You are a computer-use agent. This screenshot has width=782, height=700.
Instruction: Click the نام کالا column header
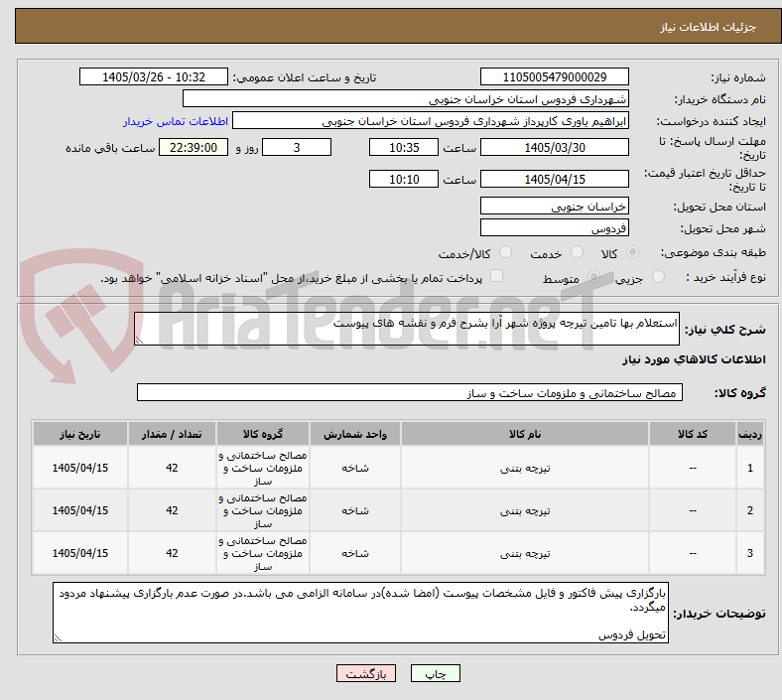click(x=525, y=434)
